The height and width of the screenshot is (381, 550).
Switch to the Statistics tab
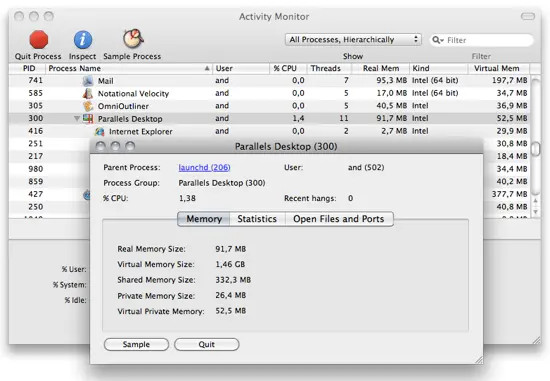tap(257, 219)
